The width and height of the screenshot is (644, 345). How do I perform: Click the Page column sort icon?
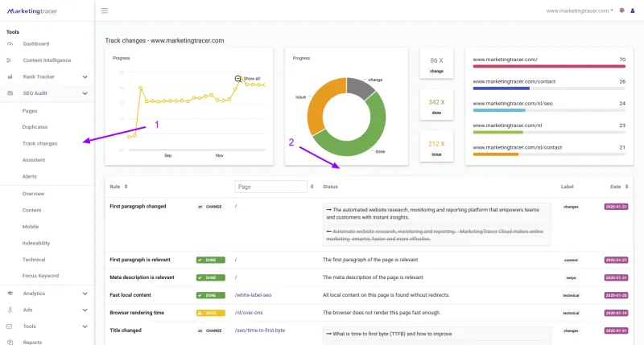[312, 187]
